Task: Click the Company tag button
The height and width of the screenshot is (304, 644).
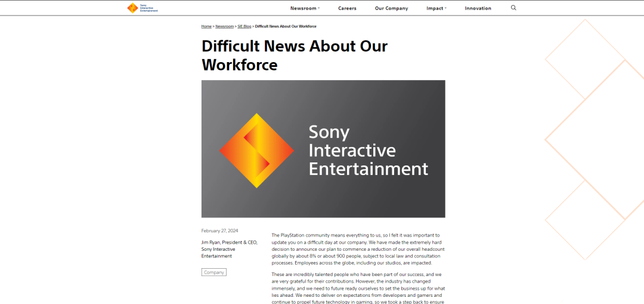Action: click(213, 272)
